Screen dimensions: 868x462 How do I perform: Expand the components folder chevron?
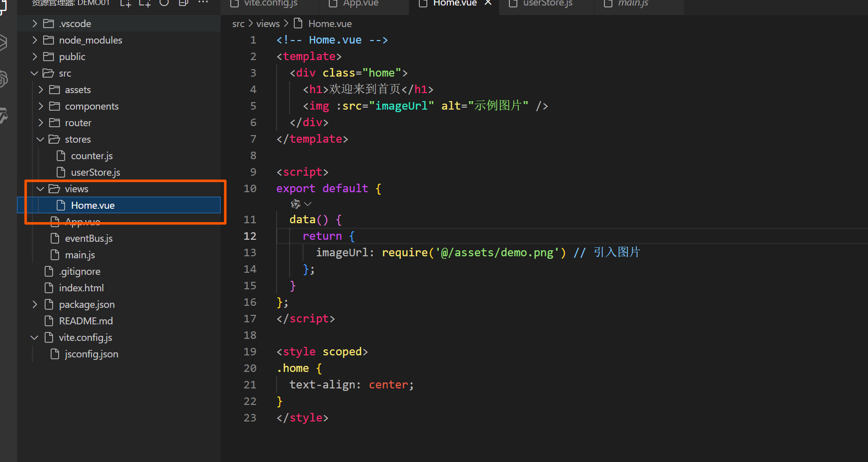pyautogui.click(x=41, y=106)
